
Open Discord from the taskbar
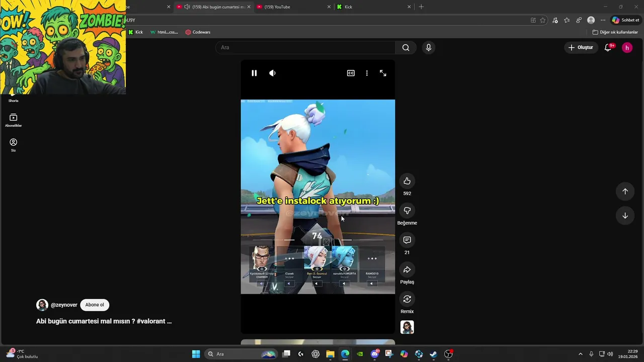[x=374, y=354]
